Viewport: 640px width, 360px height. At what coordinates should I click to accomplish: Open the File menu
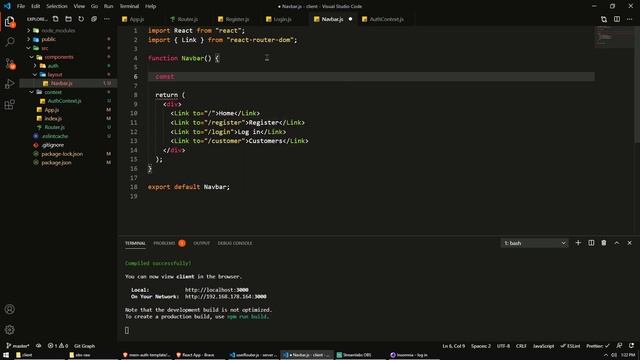click(21, 6)
